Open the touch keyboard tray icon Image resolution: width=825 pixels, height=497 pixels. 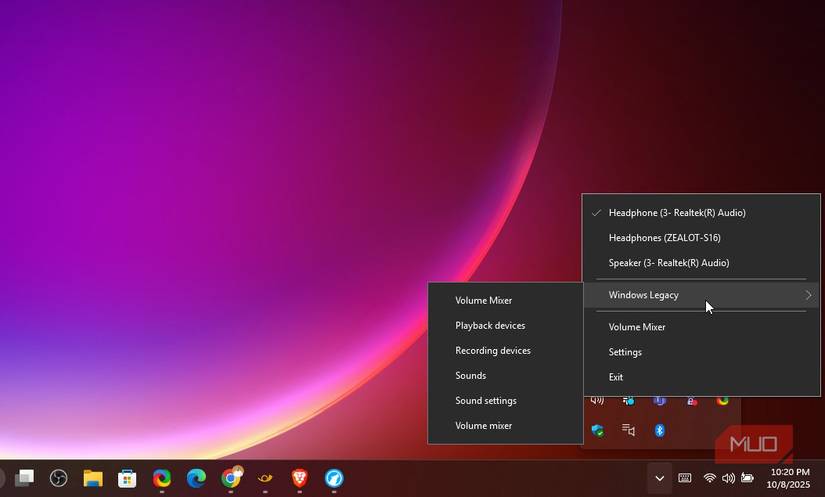click(685, 478)
